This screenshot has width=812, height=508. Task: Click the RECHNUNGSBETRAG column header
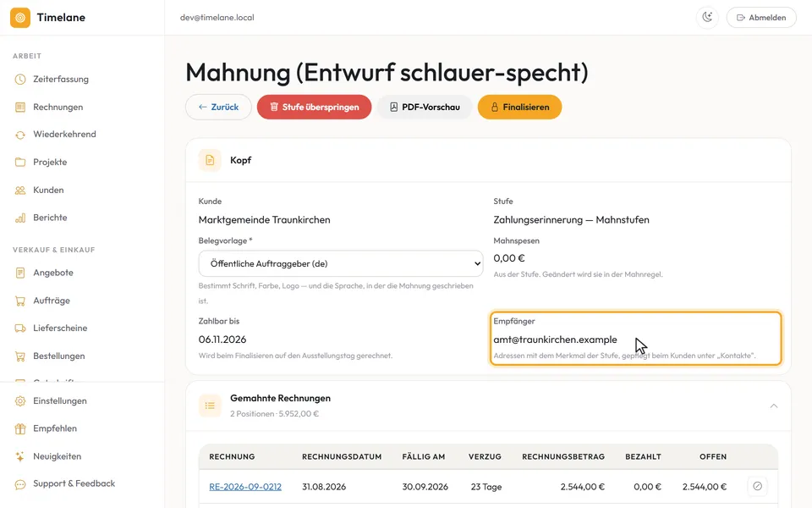pyautogui.click(x=563, y=456)
